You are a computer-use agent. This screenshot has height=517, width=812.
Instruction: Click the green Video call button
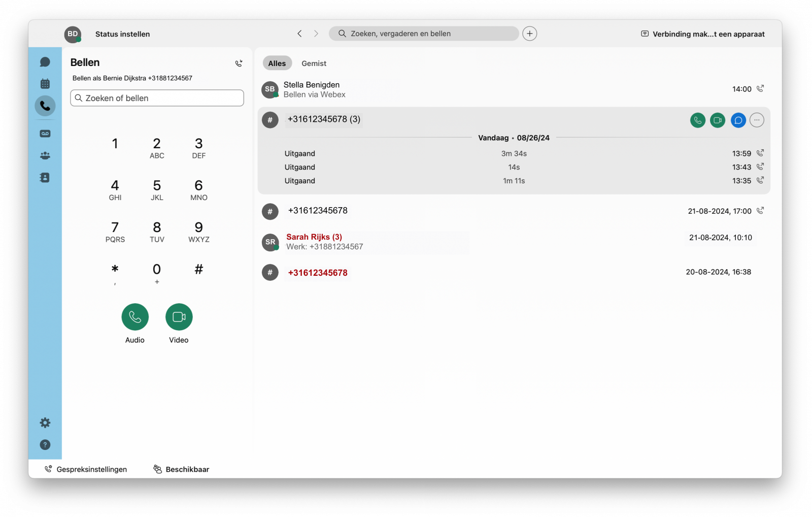179,317
